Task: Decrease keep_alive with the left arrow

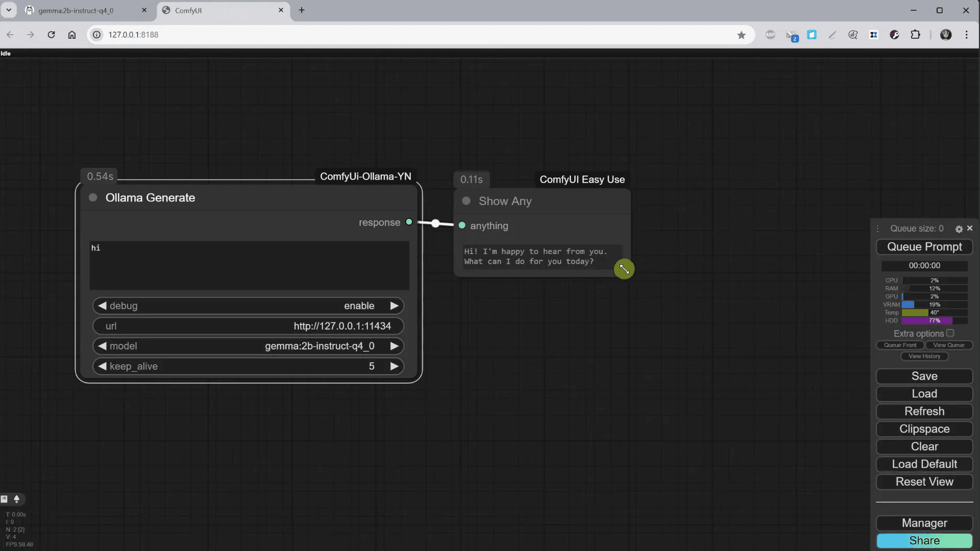Action: point(102,366)
